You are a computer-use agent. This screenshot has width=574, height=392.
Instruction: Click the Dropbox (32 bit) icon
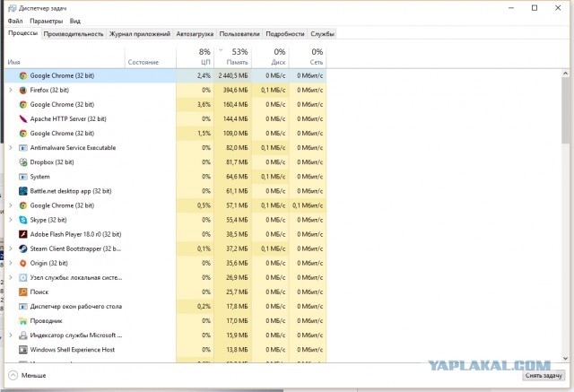tap(23, 162)
